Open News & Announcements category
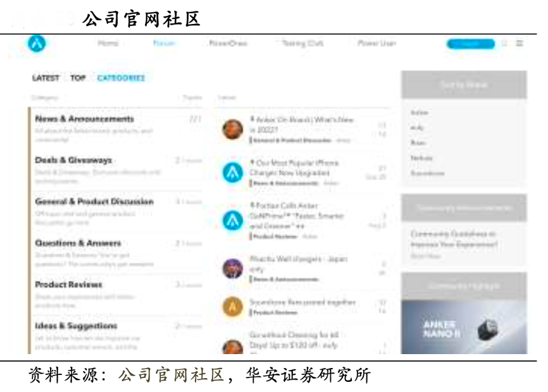Screen dimensions: 548x392 click(84, 119)
